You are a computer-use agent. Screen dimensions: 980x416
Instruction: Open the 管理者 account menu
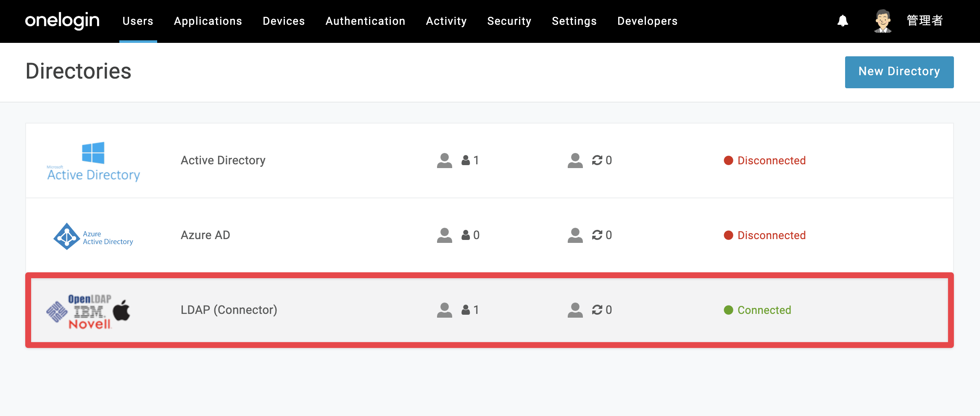coord(925,21)
